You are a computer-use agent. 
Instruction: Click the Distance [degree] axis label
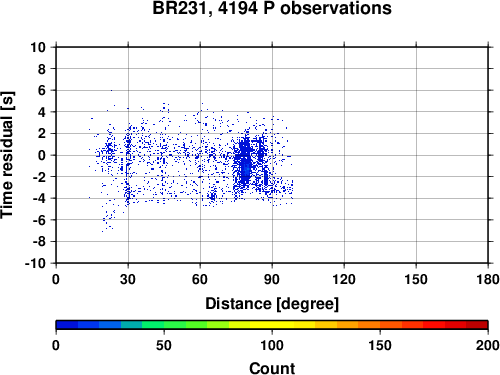pos(272,304)
